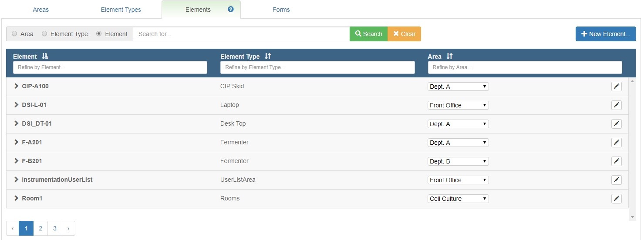This screenshot has width=644, height=240.
Task: Sort by Element Type column sort icon
Action: pyautogui.click(x=268, y=57)
